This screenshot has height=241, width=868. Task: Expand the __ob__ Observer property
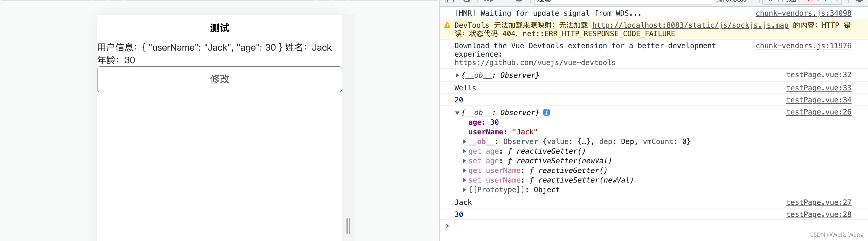pyautogui.click(x=464, y=142)
